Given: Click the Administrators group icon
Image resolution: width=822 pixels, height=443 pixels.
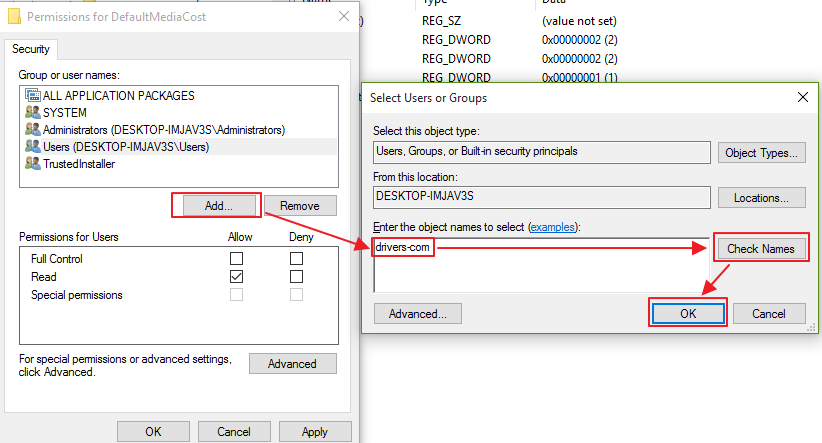Looking at the screenshot, I should click(x=33, y=129).
